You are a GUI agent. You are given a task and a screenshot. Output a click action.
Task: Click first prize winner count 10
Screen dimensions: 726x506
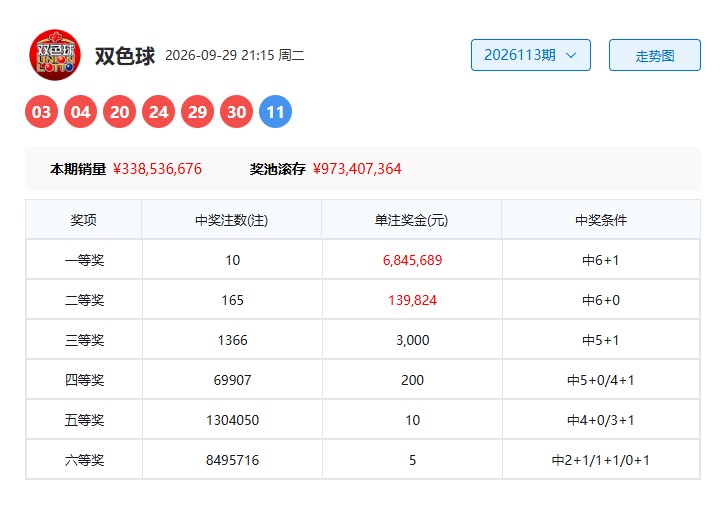click(x=232, y=260)
